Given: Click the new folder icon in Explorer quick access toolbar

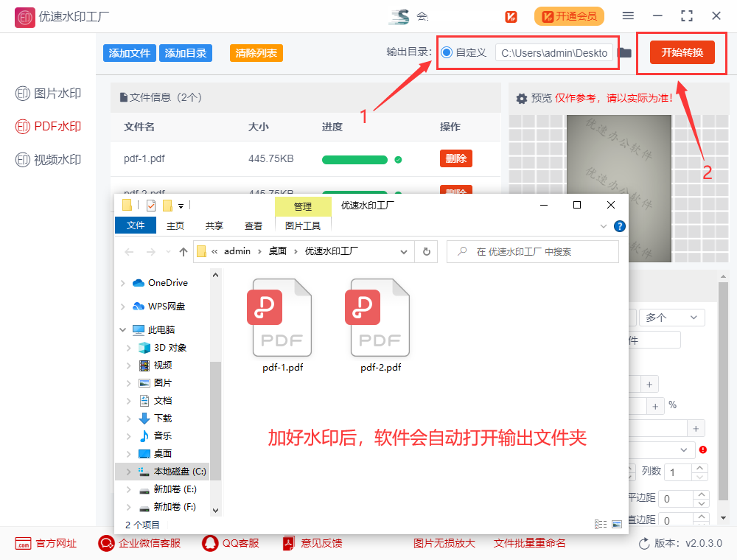Looking at the screenshot, I should pyautogui.click(x=167, y=206).
